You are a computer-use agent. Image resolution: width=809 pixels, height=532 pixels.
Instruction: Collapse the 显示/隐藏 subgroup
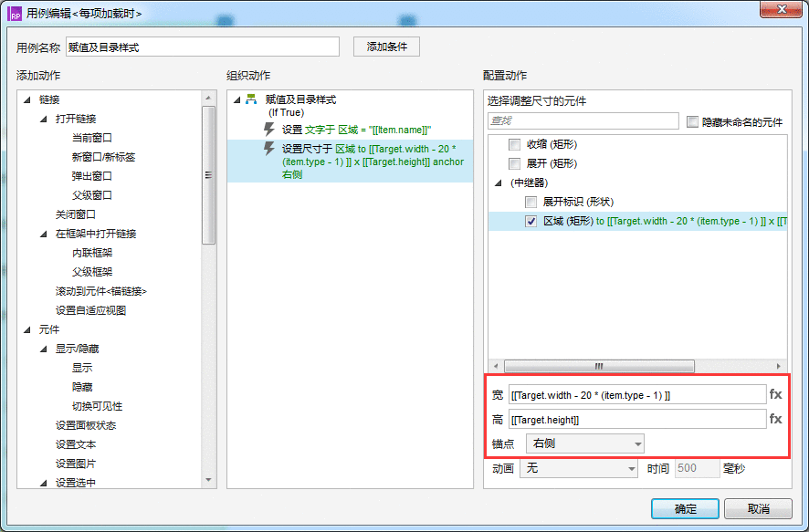43,349
